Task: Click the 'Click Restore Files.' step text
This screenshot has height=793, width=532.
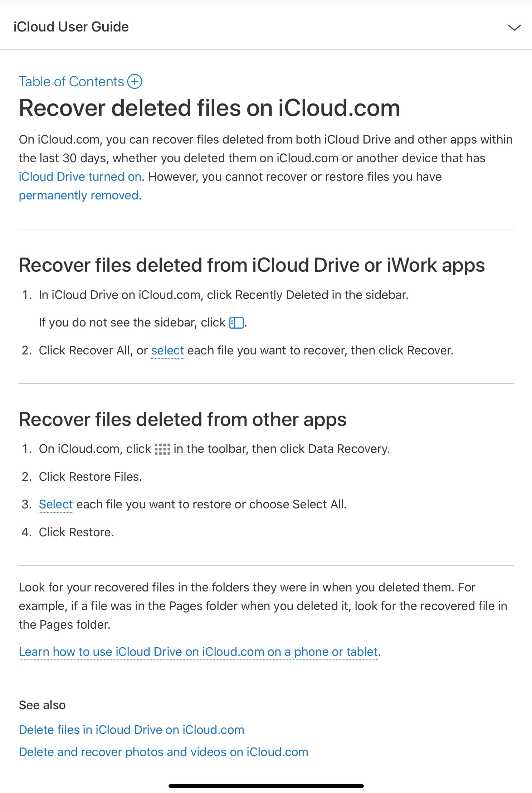Action: 91,477
